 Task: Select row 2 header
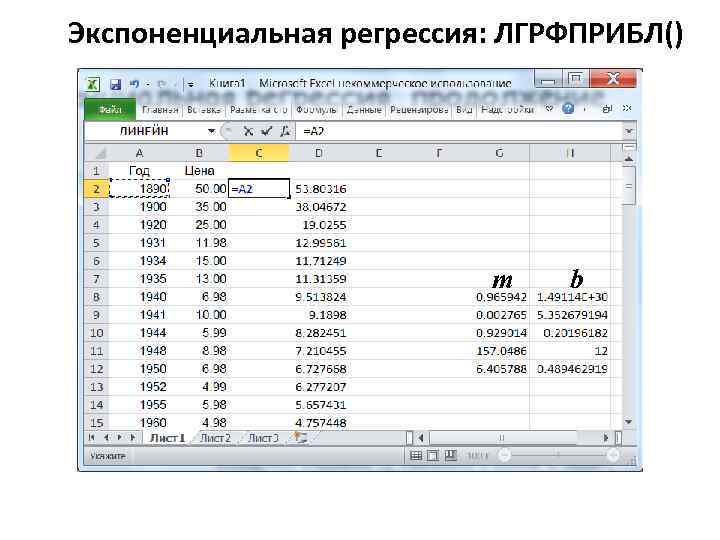(x=96, y=189)
